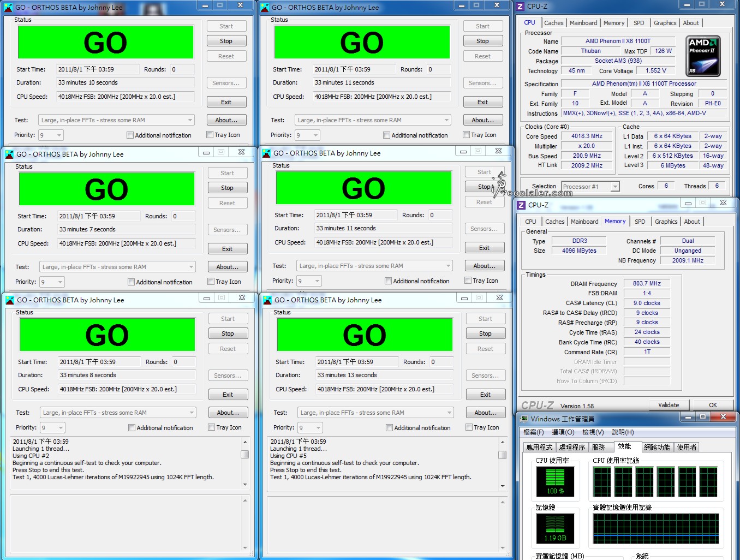Click the 1.19 GB memory gauge in Task Manager

(x=555, y=528)
